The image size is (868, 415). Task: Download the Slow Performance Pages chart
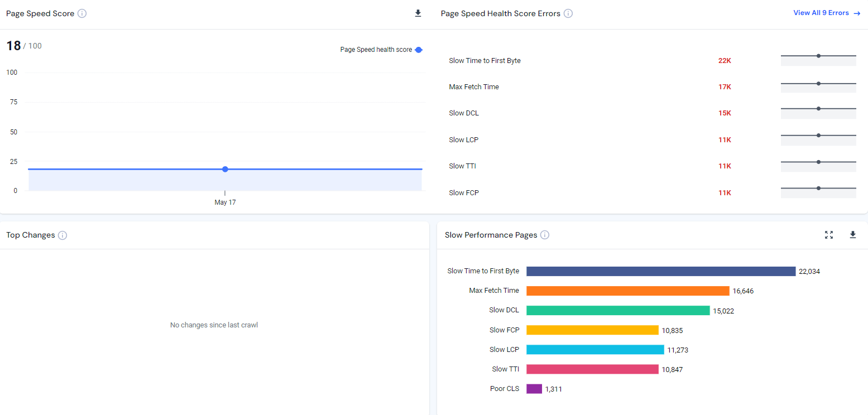(852, 235)
